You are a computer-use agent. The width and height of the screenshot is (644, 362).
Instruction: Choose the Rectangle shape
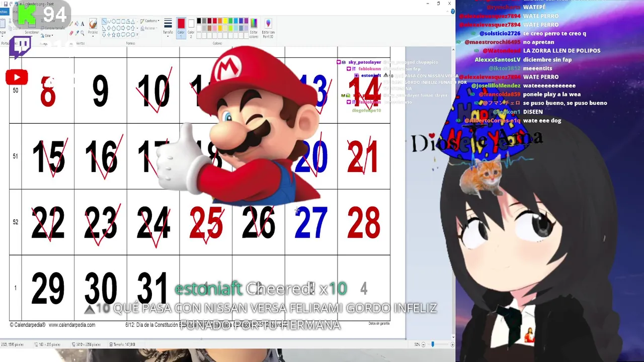coord(118,21)
